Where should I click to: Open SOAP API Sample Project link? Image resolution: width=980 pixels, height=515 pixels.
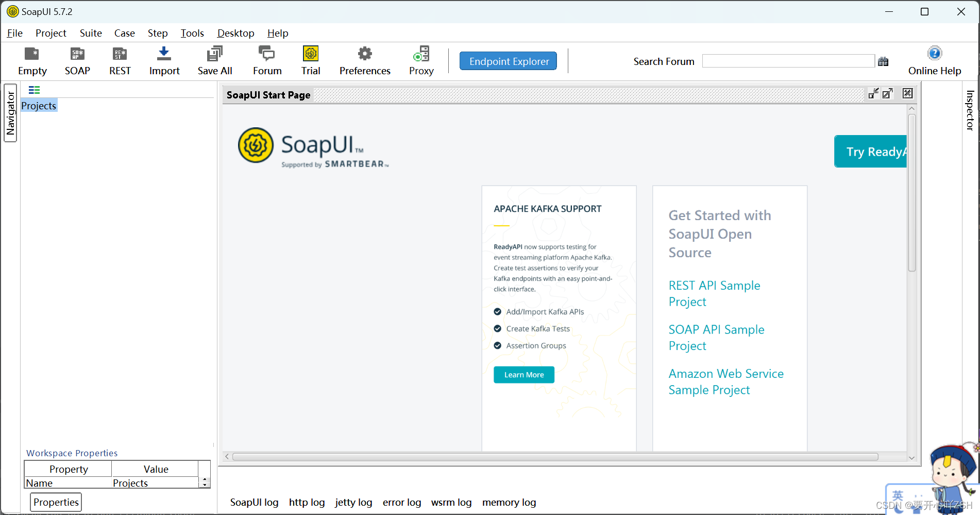tap(716, 338)
